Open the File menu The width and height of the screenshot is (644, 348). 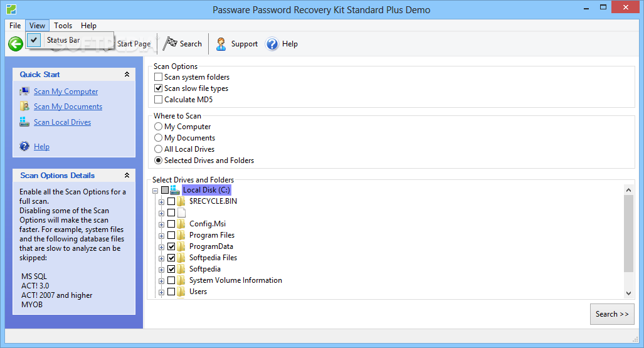tap(15, 26)
